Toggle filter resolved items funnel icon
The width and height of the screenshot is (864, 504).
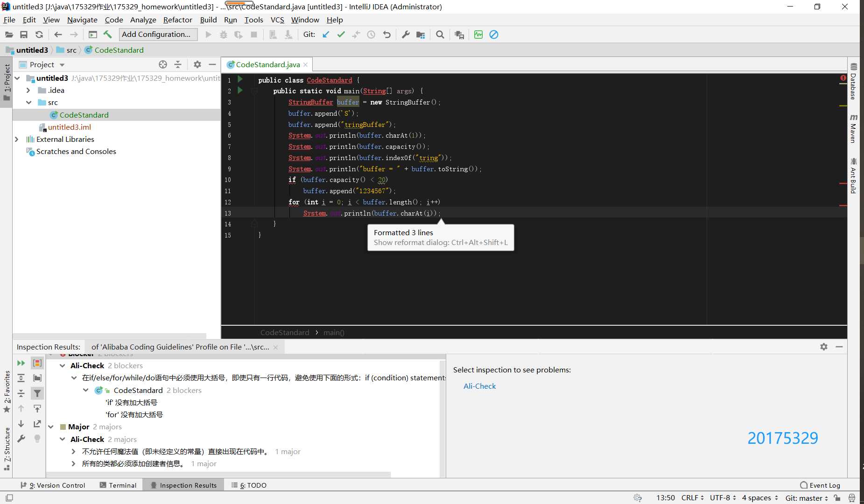point(37,393)
